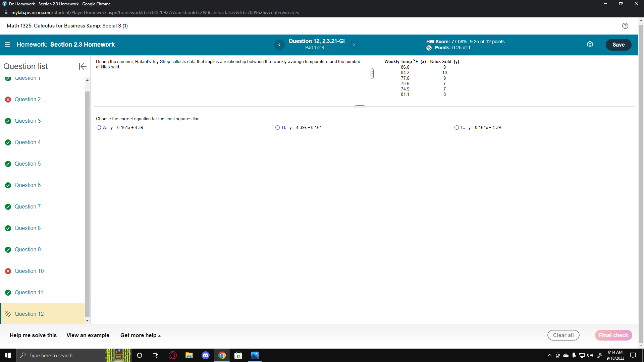Click the help question mark icon
This screenshot has width=644, height=362.
pyautogui.click(x=625, y=26)
